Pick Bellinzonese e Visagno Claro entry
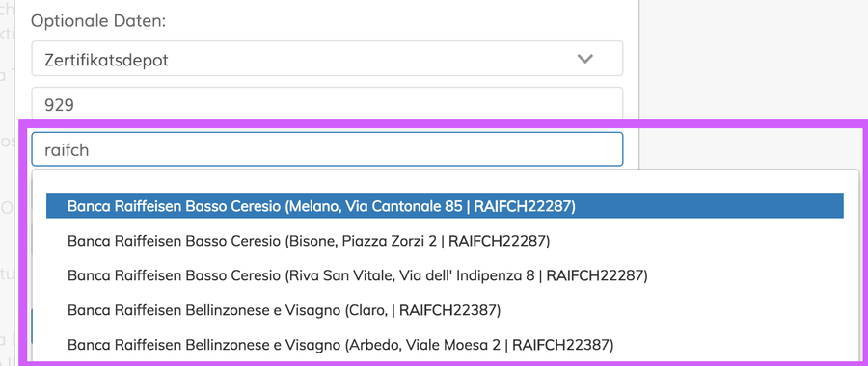 (445, 310)
